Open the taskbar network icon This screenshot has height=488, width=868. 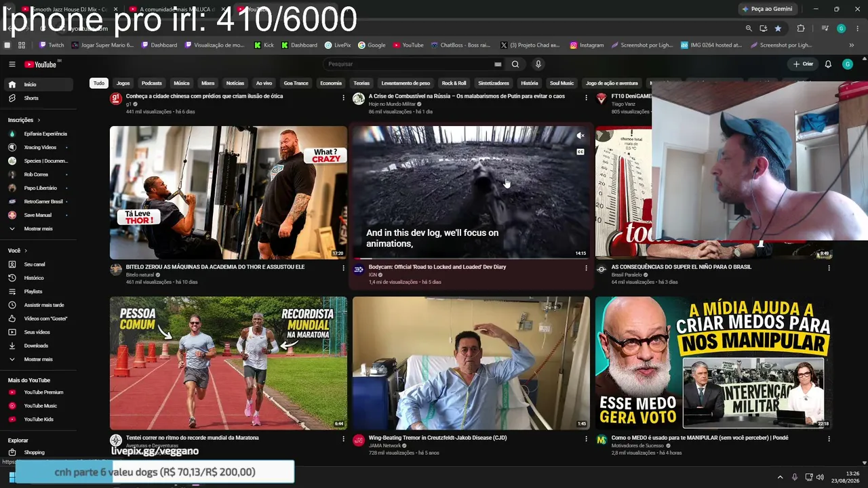(x=808, y=477)
